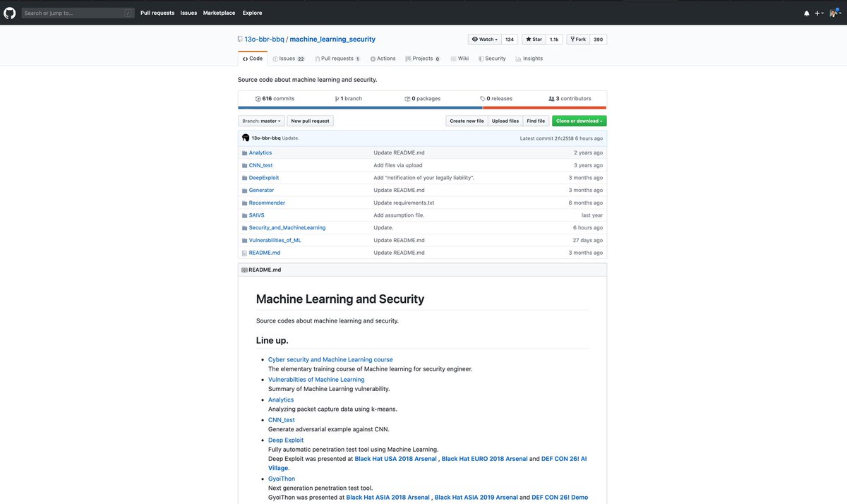
Task: Open the Clone or download dropdown
Action: (579, 121)
